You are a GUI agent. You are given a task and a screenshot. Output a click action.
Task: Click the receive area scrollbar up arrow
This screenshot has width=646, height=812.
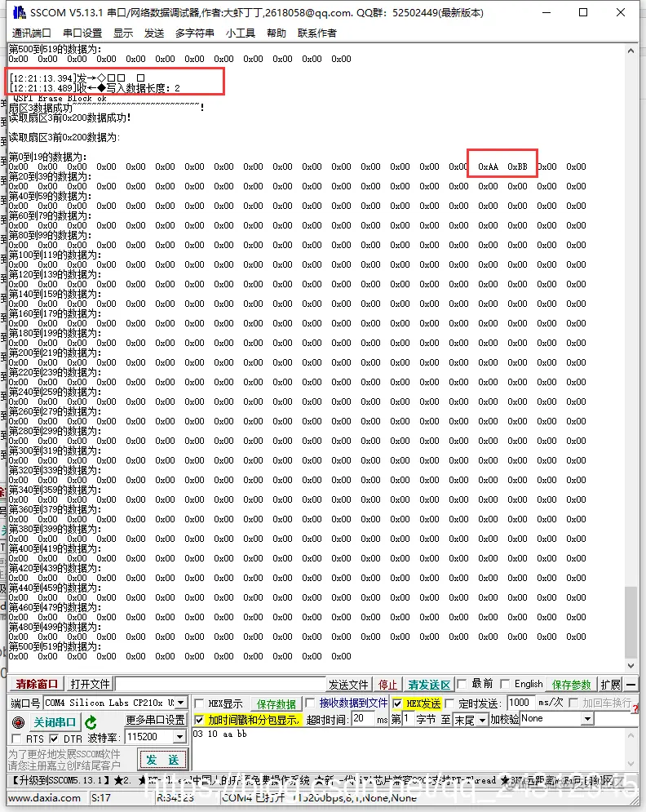click(631, 51)
